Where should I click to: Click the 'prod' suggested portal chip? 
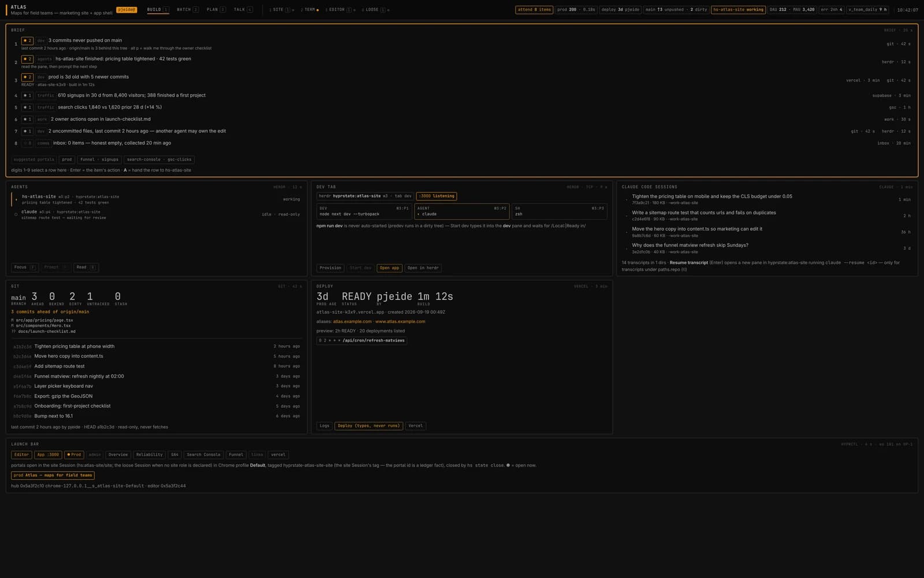(x=67, y=160)
